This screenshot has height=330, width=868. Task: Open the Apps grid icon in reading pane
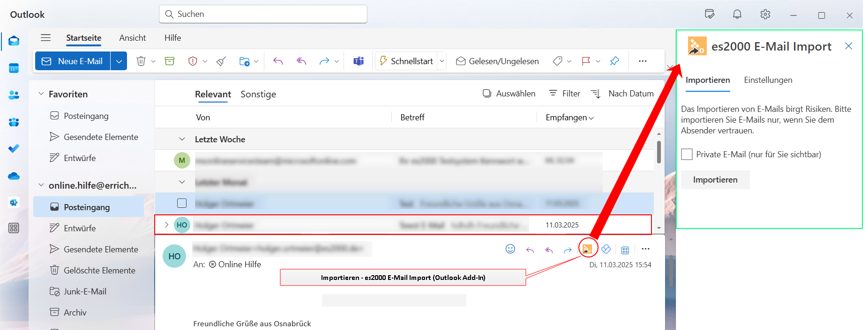click(625, 250)
